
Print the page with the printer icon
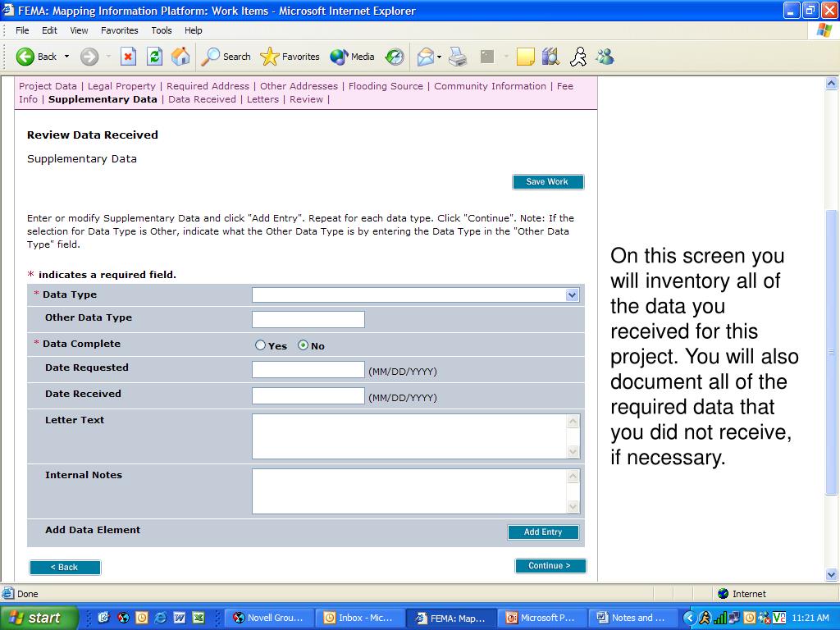point(458,57)
